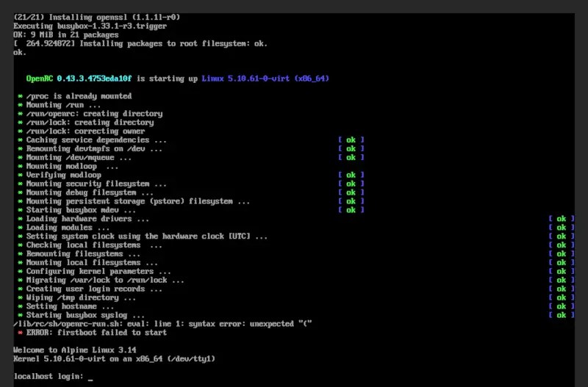
Task: Click "Checking local filesystems ..." line
Action: point(94,245)
